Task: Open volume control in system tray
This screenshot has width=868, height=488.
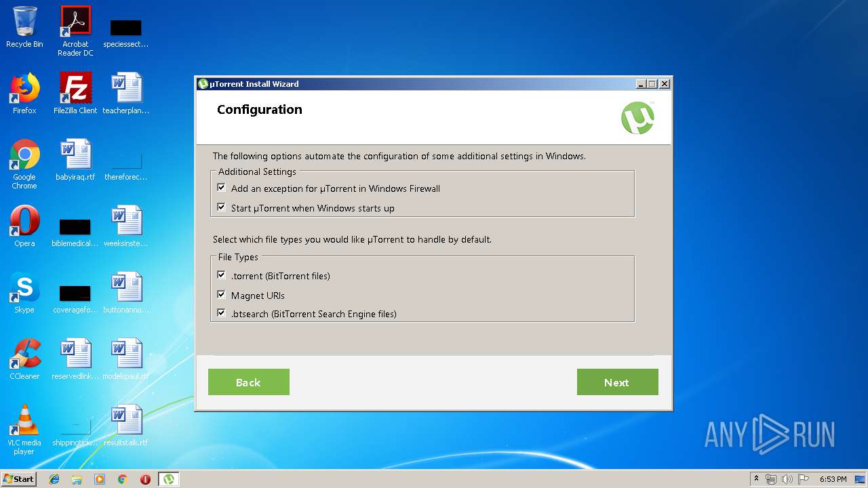Action: (787, 479)
